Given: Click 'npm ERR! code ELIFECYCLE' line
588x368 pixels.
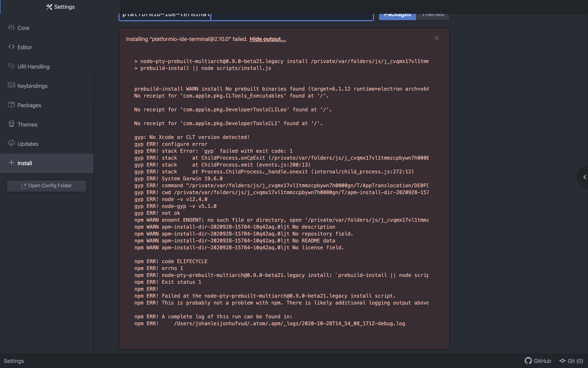Looking at the screenshot, I should coord(171,261).
